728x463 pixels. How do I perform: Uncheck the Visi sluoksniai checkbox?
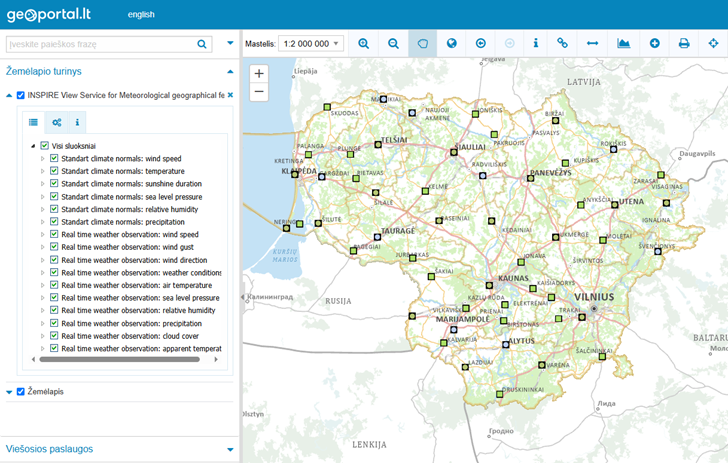(45, 146)
